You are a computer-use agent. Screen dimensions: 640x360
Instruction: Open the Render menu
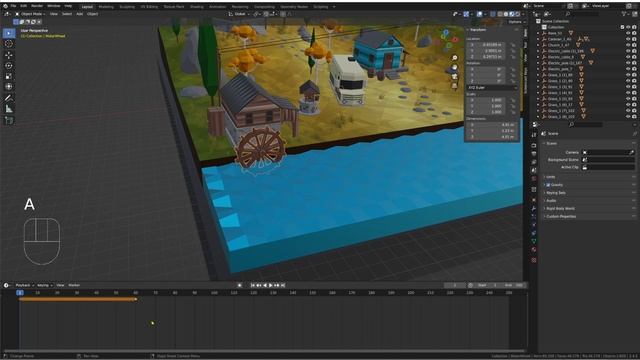(37, 6)
